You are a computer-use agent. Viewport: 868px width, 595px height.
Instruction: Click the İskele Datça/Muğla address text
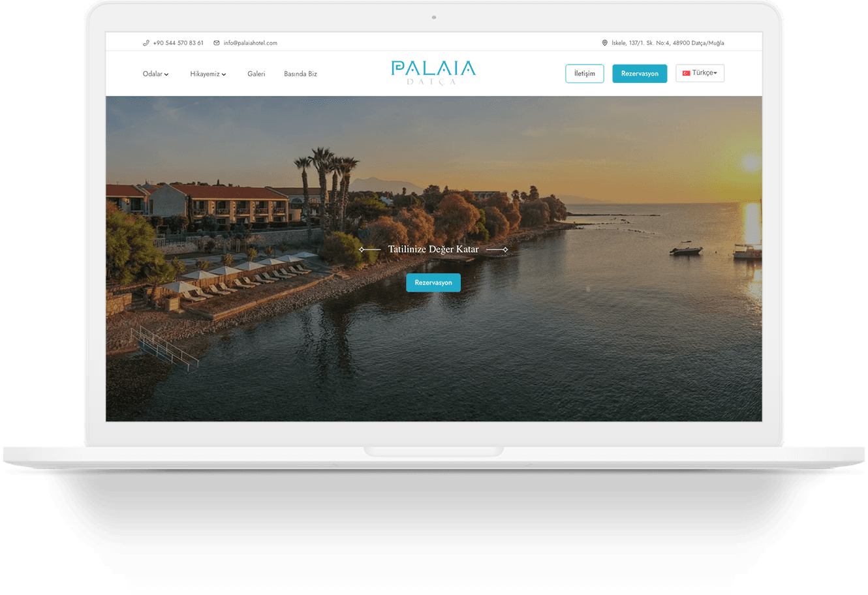pos(668,43)
